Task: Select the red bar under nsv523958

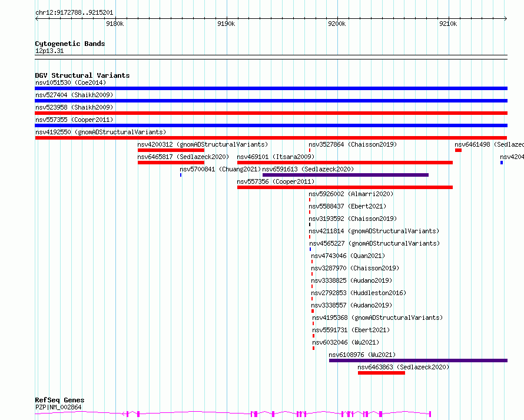Action: (271, 113)
